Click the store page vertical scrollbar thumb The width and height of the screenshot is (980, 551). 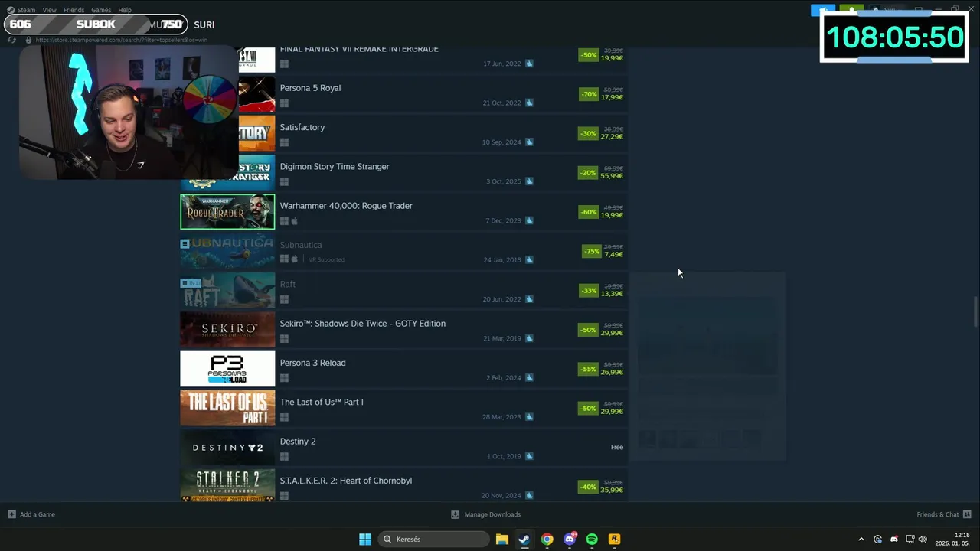975,312
